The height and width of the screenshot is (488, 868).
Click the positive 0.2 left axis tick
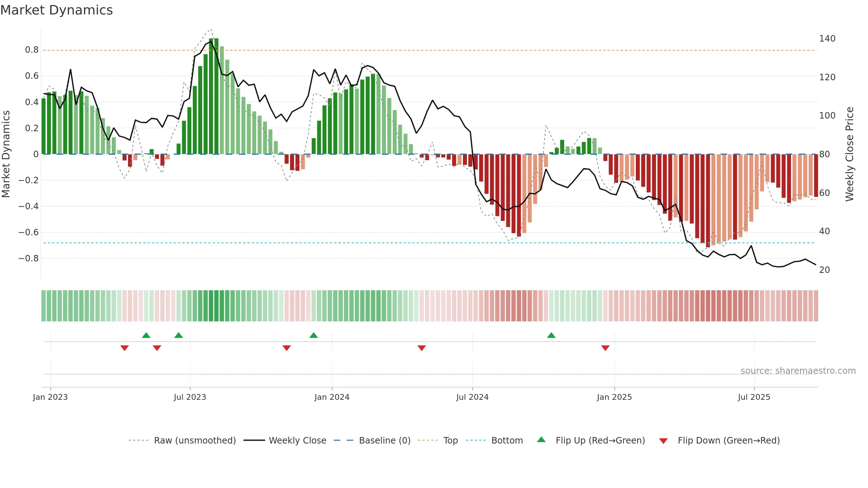click(32, 128)
